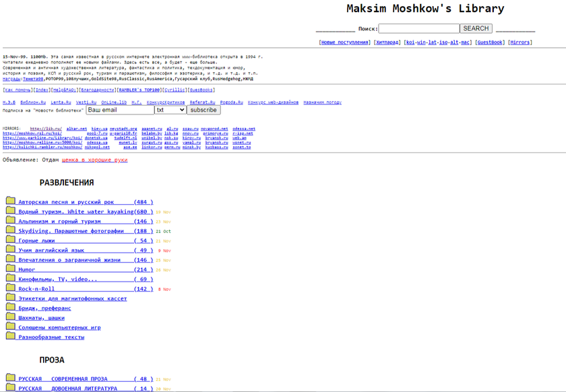Viewport: 566px width, 392px height.
Task: Switch encoding to koi
Action: [x=410, y=42]
